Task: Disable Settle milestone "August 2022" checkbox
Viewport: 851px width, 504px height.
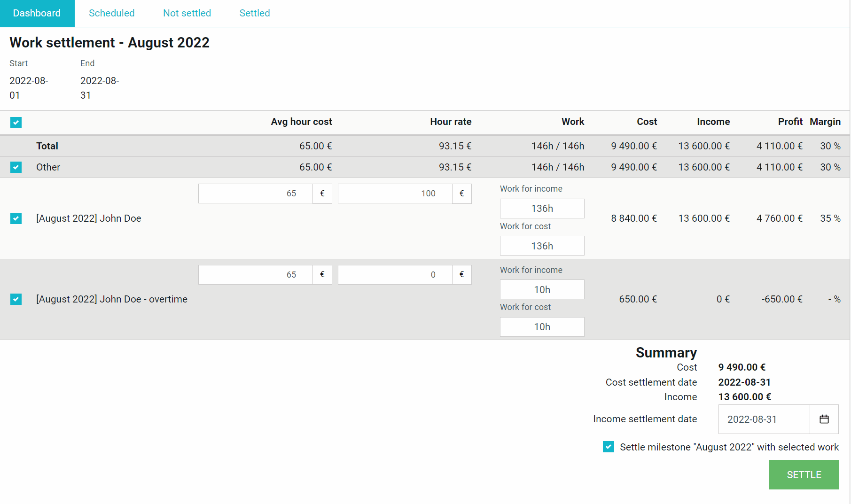Action: pyautogui.click(x=609, y=447)
